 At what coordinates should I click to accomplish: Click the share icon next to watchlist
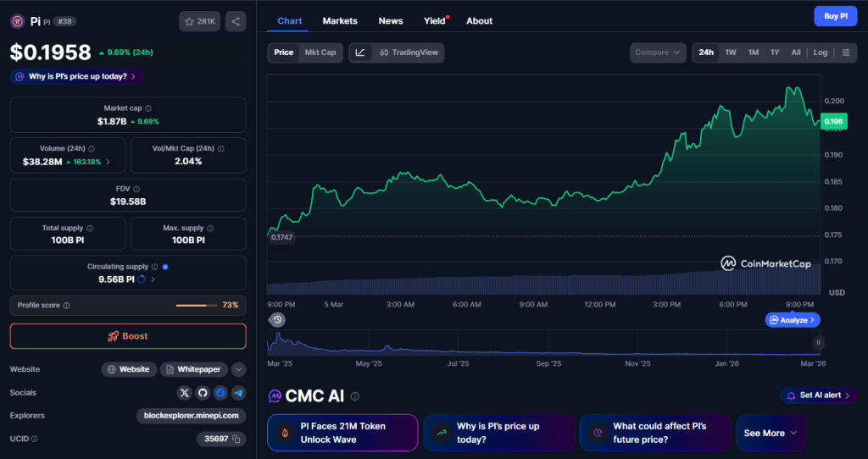pos(236,21)
